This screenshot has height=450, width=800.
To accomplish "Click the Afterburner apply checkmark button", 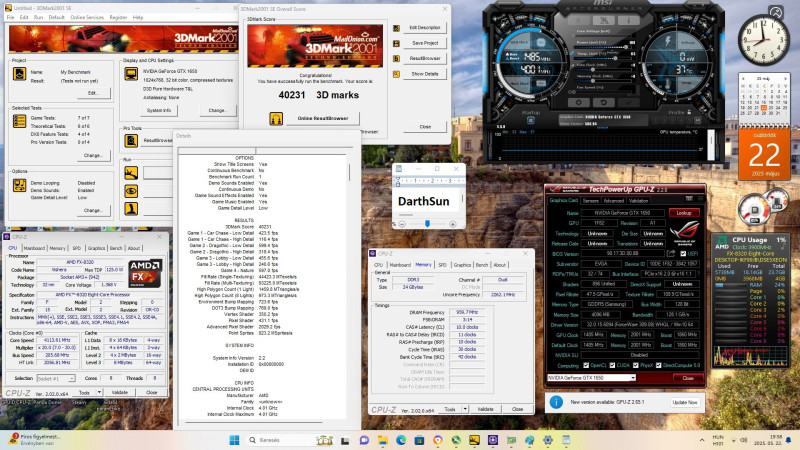I will (629, 103).
